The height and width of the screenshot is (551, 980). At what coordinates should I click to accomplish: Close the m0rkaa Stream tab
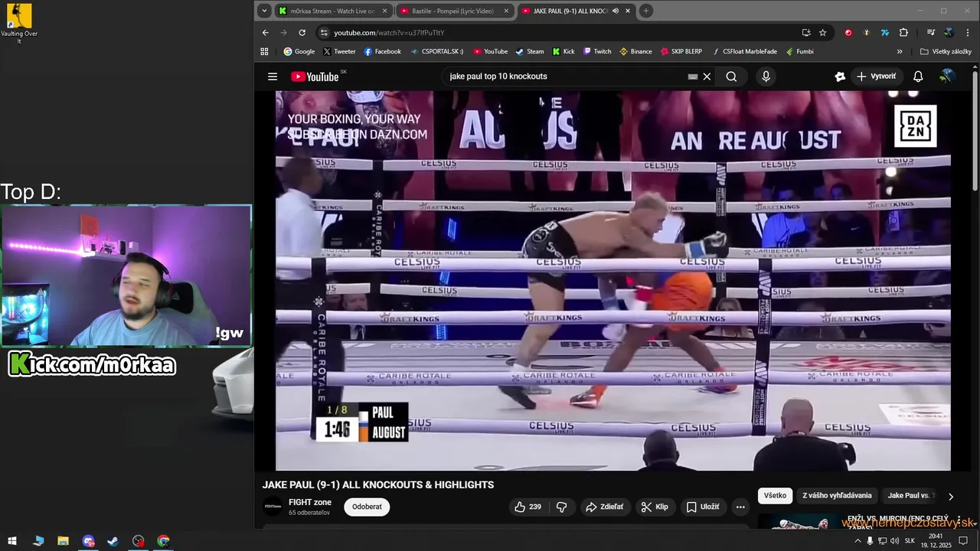(x=384, y=11)
